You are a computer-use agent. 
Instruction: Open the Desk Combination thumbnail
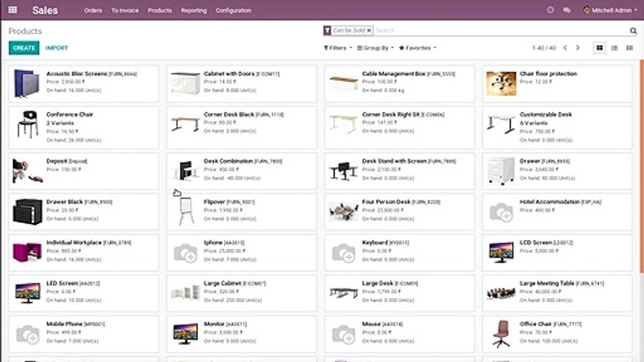185,171
